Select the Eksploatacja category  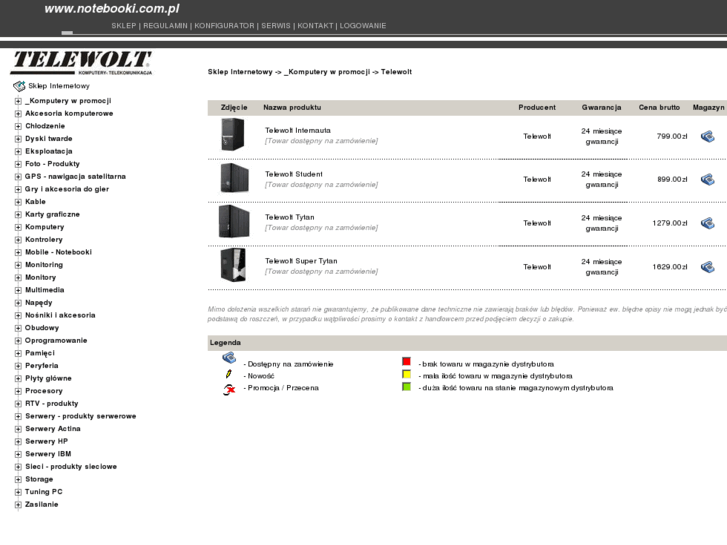49,151
